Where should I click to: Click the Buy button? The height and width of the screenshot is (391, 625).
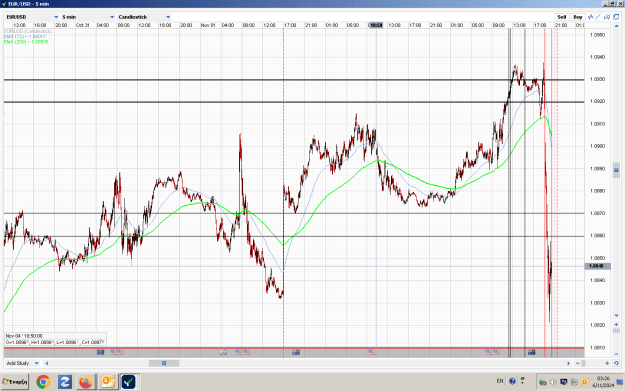point(578,17)
